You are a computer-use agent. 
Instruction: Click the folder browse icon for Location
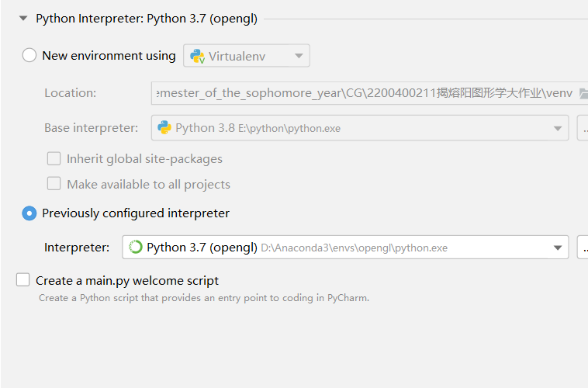tap(583, 93)
